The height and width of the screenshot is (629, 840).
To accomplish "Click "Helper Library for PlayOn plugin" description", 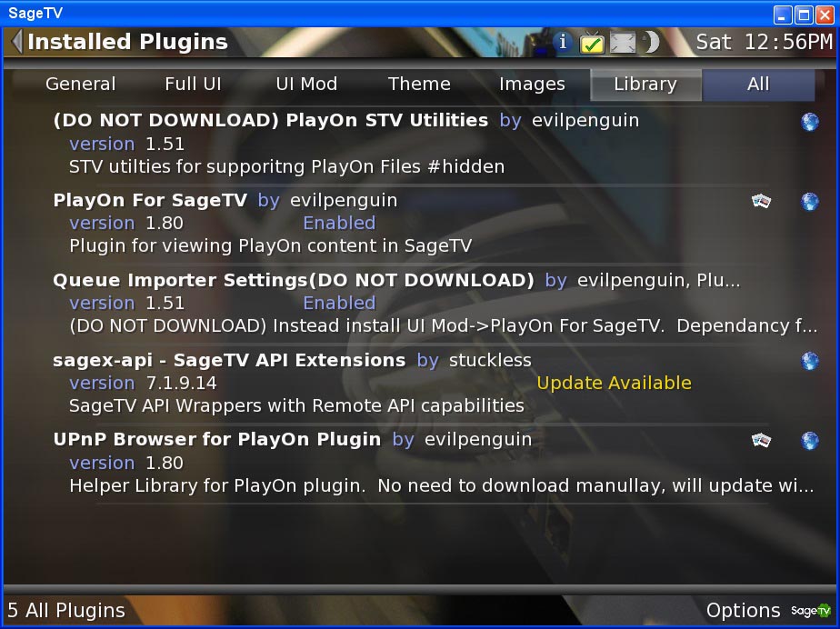I will pos(442,485).
